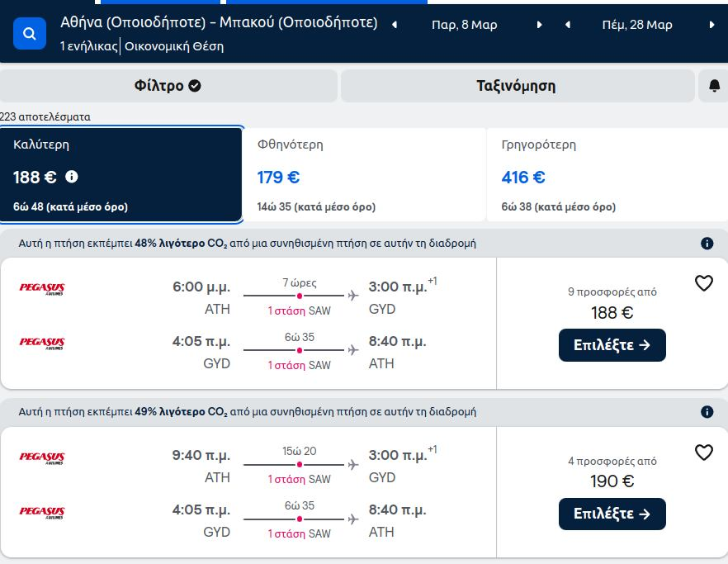Go to next departure date after 8 Μαρ
Viewport: 728px width, 564px height.
point(539,25)
